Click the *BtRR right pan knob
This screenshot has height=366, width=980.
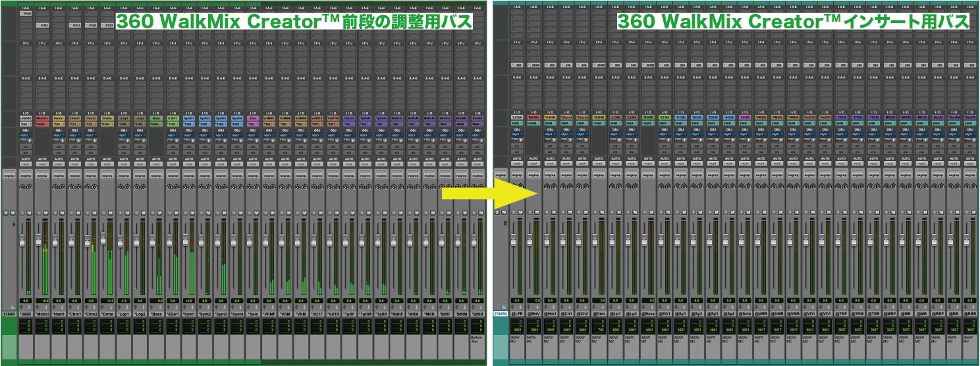[x=481, y=187]
